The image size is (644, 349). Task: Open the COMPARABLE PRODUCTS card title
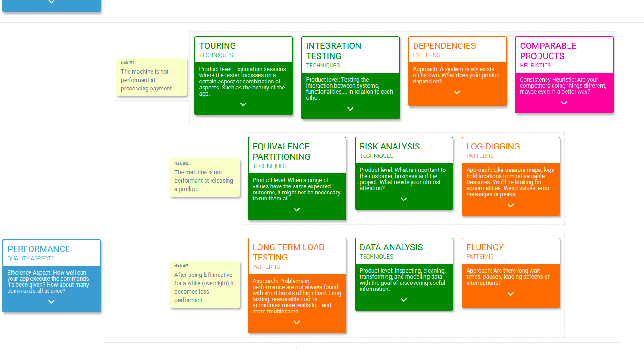click(x=548, y=51)
